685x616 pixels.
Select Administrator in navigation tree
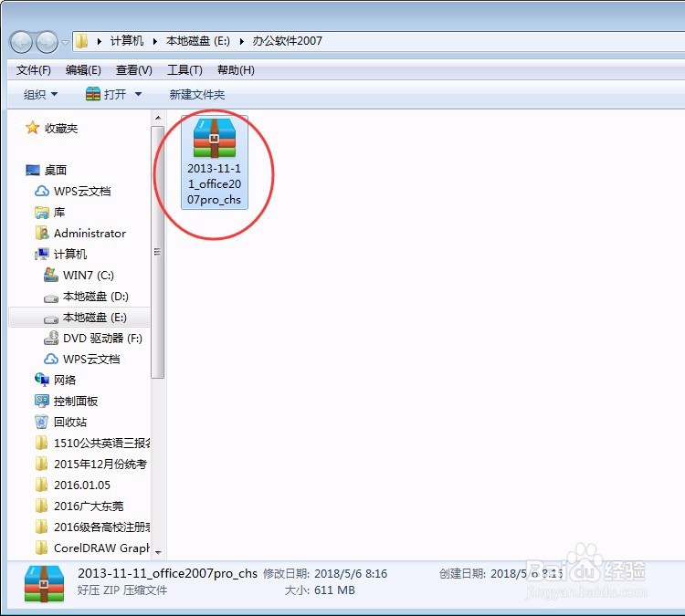[x=90, y=234]
